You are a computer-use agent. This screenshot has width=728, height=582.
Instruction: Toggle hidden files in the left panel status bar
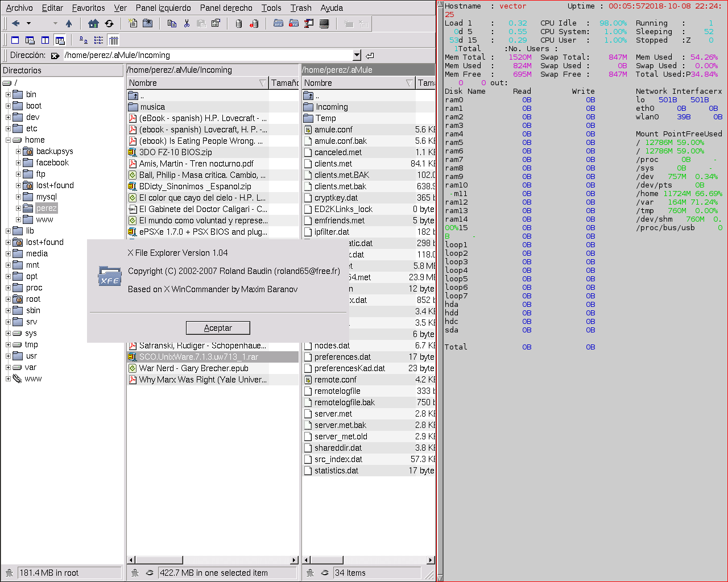(x=150, y=573)
